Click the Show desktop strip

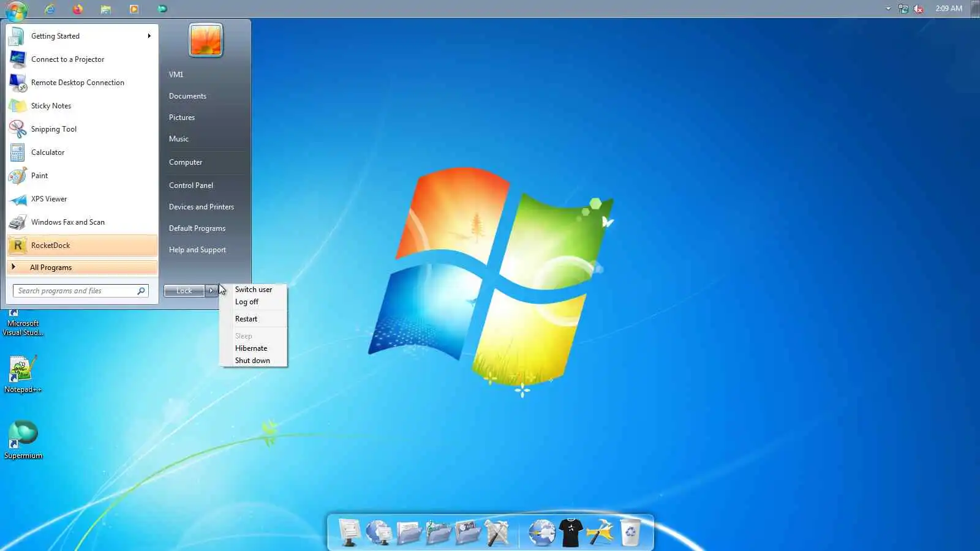pyautogui.click(x=976, y=9)
